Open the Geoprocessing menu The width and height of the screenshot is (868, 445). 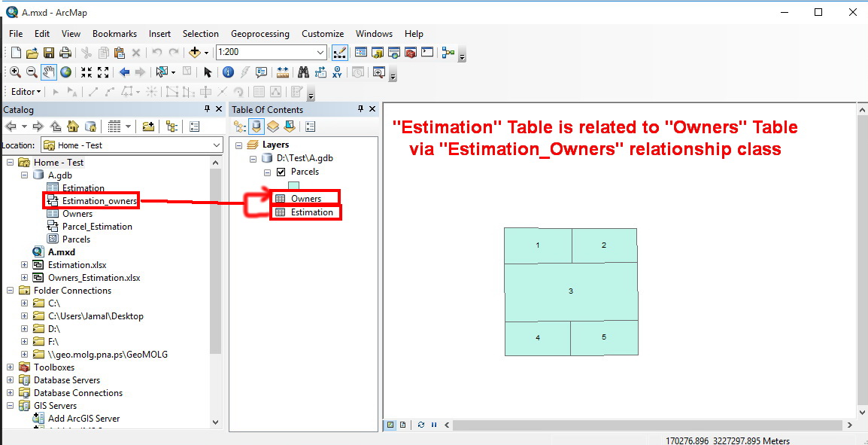tap(260, 34)
